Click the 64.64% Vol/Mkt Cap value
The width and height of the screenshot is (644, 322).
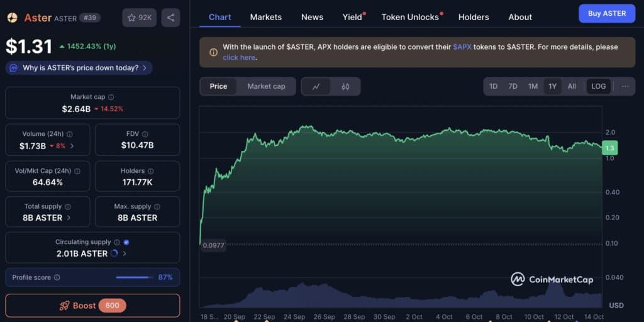click(x=48, y=182)
